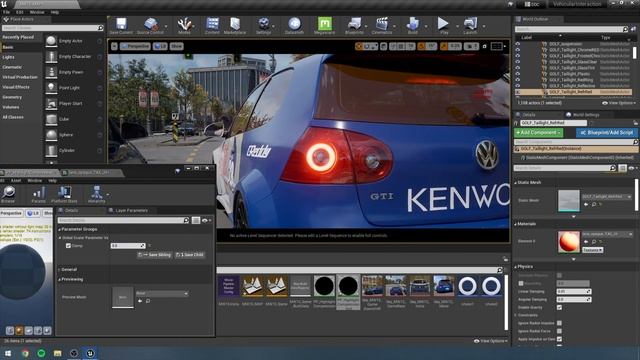Click the Static Mesh preview thumbnail
Viewport: 640px width, 360px height.
tap(569, 200)
